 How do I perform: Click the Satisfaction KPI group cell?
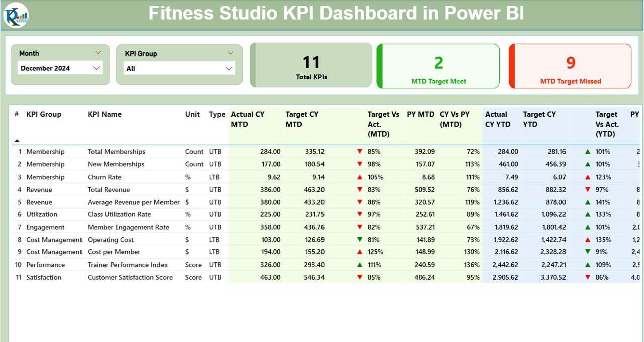[x=44, y=277]
